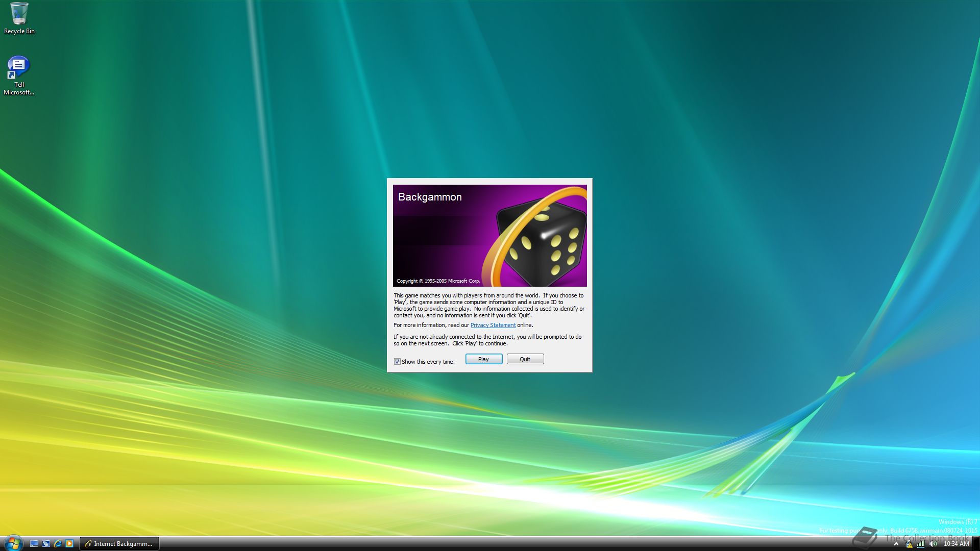Click the Switch between windows quick launch icon
This screenshot has height=551, width=980.
tap(46, 544)
